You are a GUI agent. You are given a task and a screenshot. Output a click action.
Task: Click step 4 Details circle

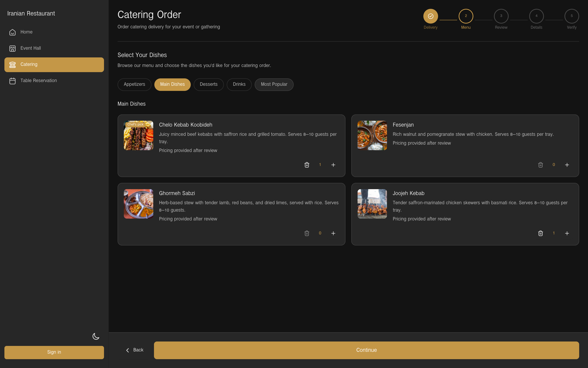pyautogui.click(x=537, y=16)
